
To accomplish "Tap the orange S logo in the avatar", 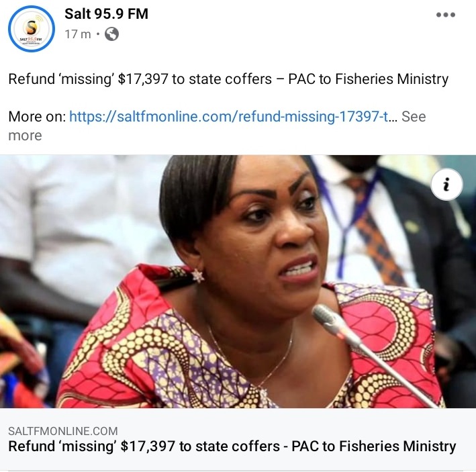I will tap(32, 28).
